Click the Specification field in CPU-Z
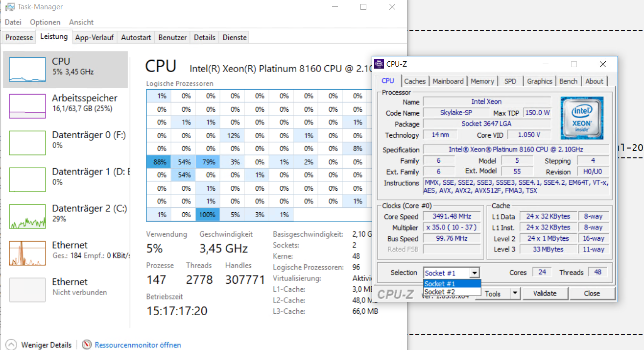Screen dimensions: 644x350 tap(516, 150)
